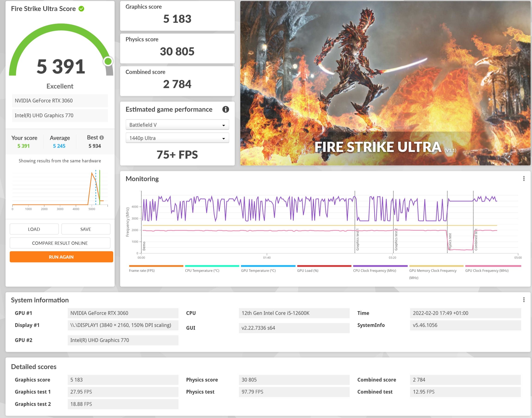Click Combined test value 12.95 FPS

tap(465, 392)
